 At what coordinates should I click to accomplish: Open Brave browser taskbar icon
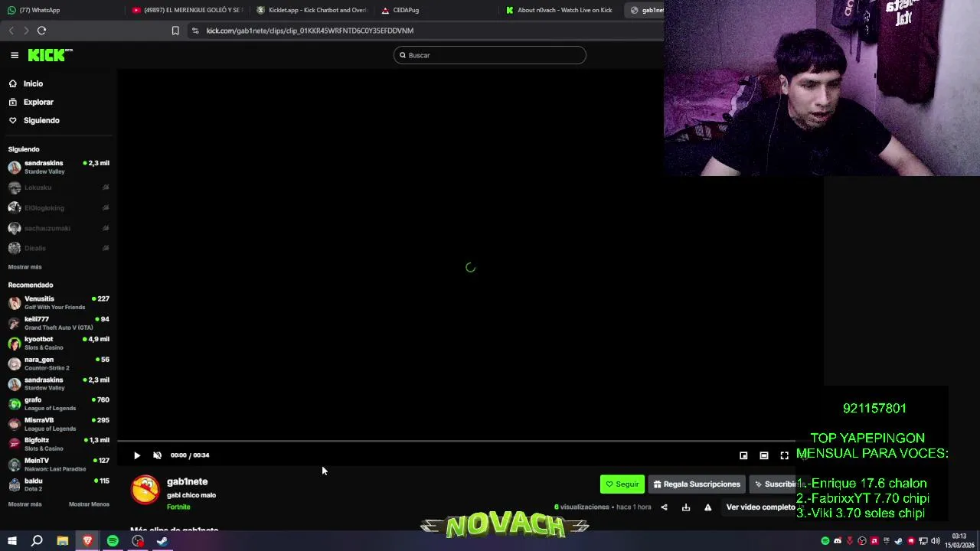pyautogui.click(x=87, y=541)
